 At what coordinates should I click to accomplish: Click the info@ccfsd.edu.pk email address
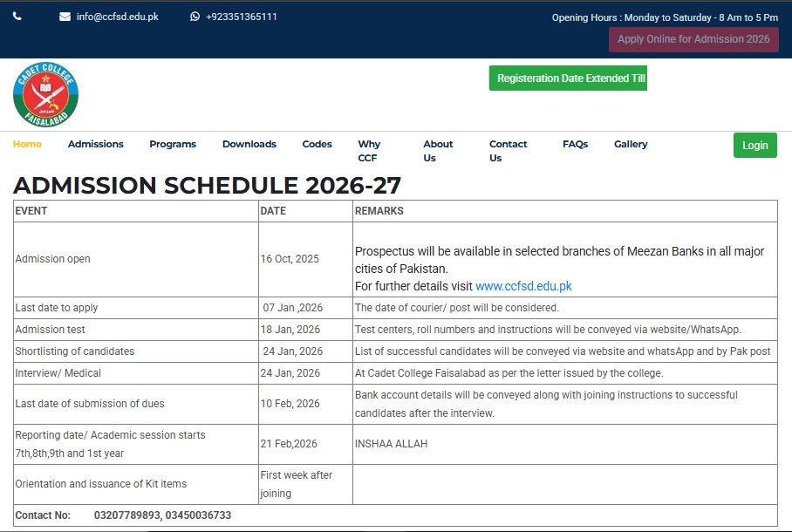pyautogui.click(x=118, y=17)
